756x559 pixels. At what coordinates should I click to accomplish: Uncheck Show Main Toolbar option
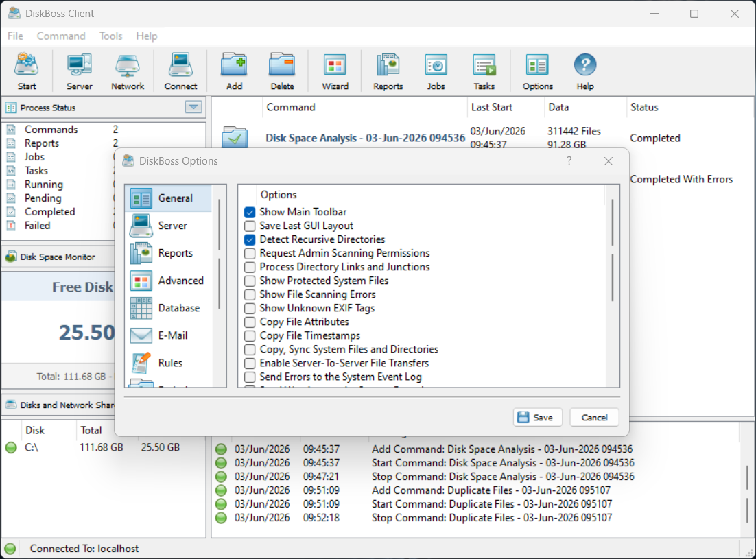point(250,212)
